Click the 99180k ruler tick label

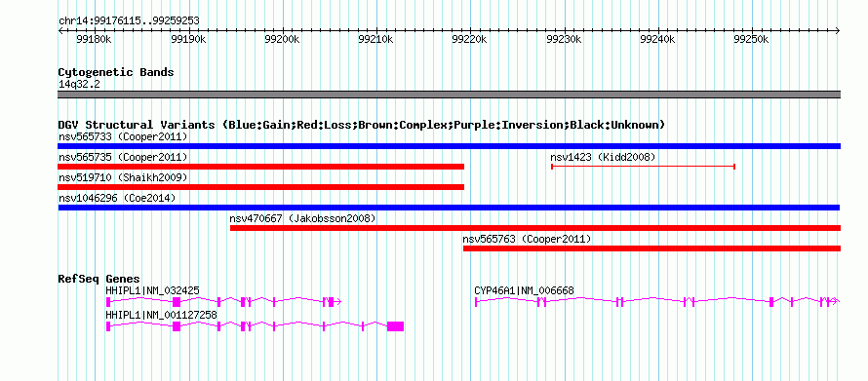point(94,39)
